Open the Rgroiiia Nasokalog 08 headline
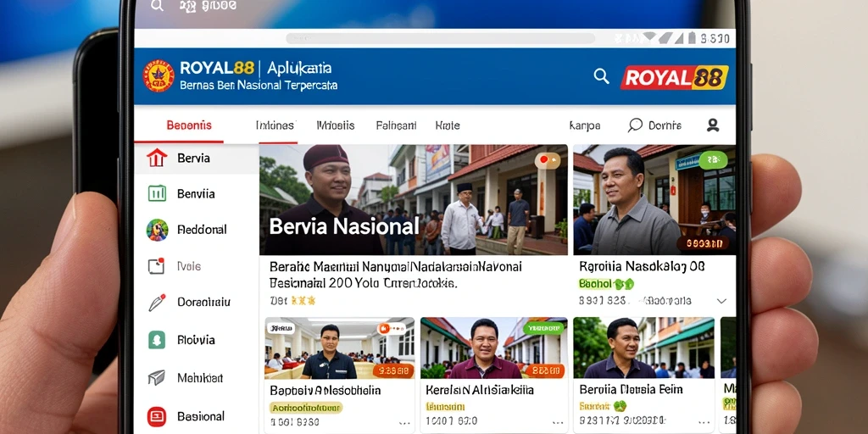The image size is (868, 434). 643,266
